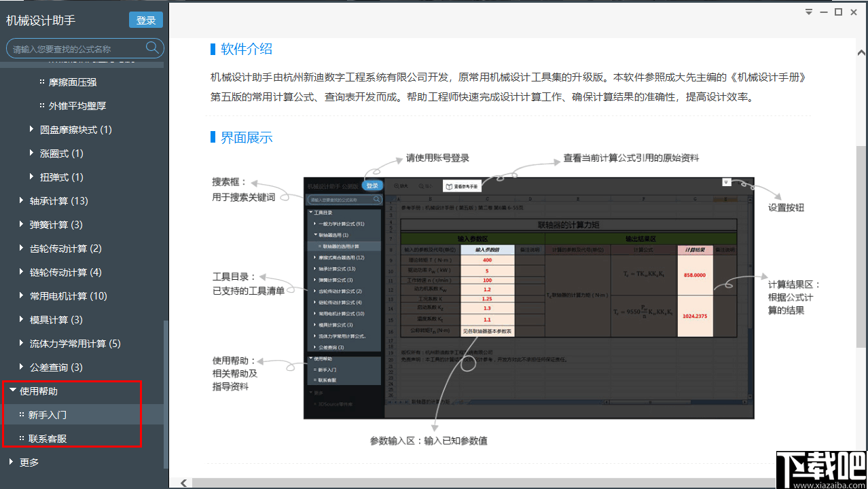Image resolution: width=868 pixels, height=489 pixels.
Task: Open the settings dropdown icon in title bar
Action: tap(809, 12)
